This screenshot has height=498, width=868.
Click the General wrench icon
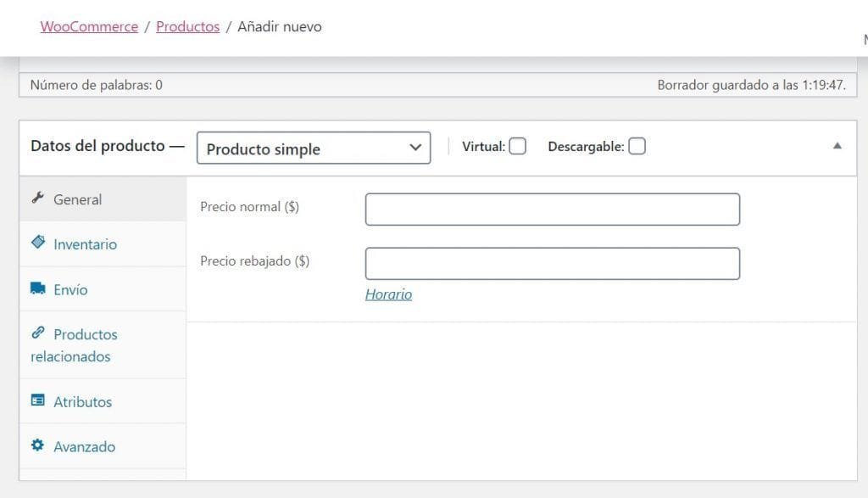37,198
